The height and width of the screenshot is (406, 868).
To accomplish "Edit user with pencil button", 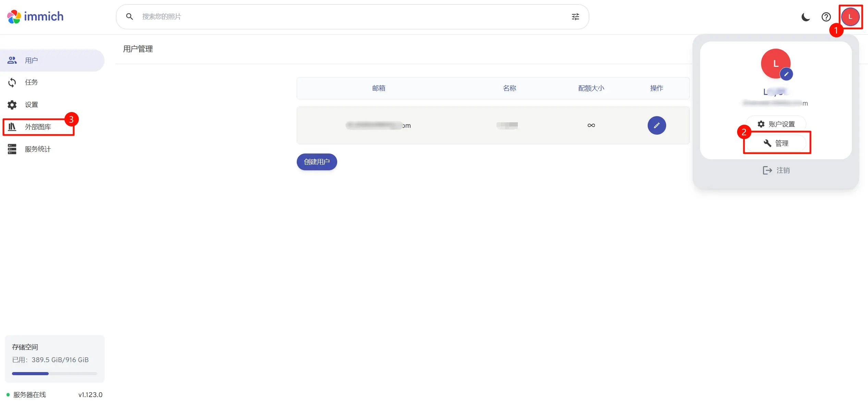I will click(x=657, y=125).
